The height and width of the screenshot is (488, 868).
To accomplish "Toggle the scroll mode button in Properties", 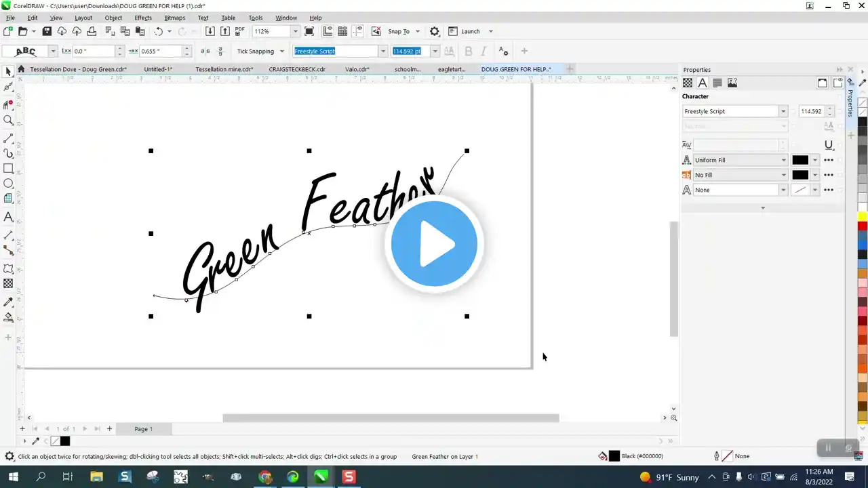I will click(822, 83).
